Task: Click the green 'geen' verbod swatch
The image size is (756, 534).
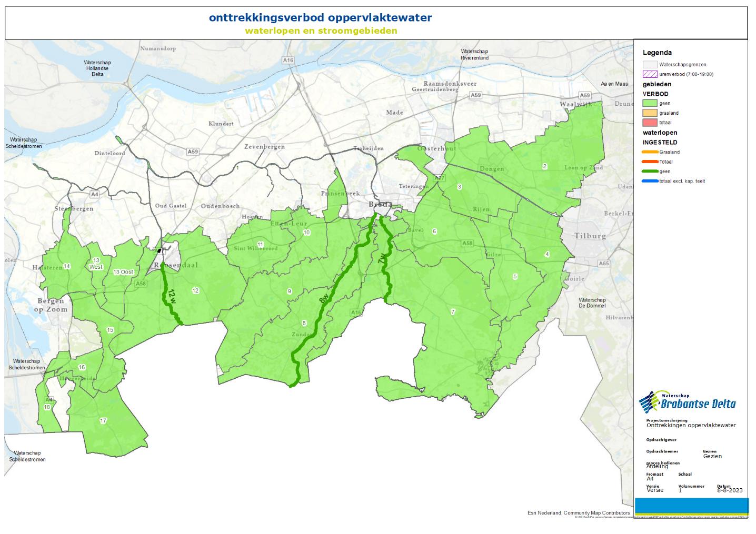Action: click(650, 104)
